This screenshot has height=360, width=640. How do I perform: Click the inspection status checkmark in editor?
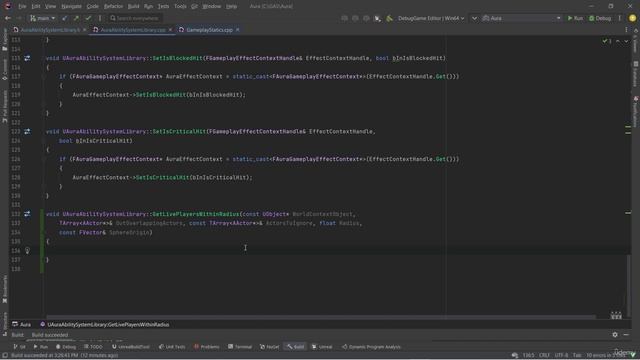tap(605, 41)
